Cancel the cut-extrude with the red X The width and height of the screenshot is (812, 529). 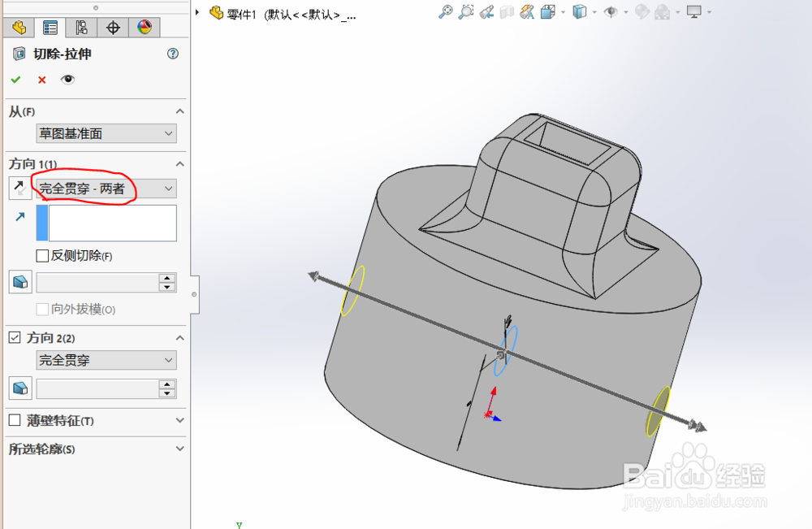(42, 80)
